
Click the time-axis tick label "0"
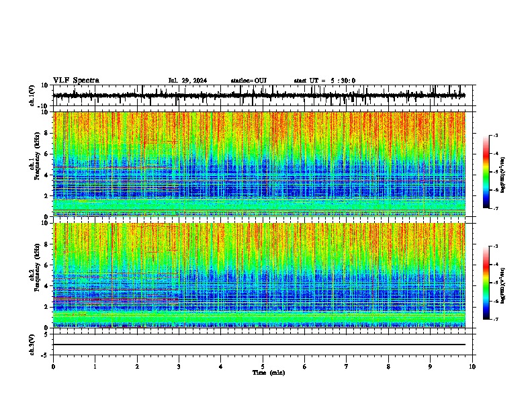coord(53,367)
